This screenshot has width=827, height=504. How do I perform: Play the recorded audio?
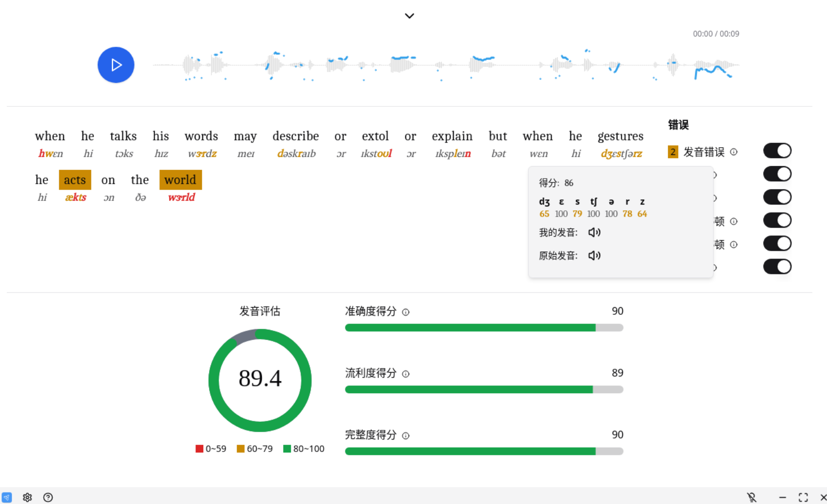pos(116,65)
